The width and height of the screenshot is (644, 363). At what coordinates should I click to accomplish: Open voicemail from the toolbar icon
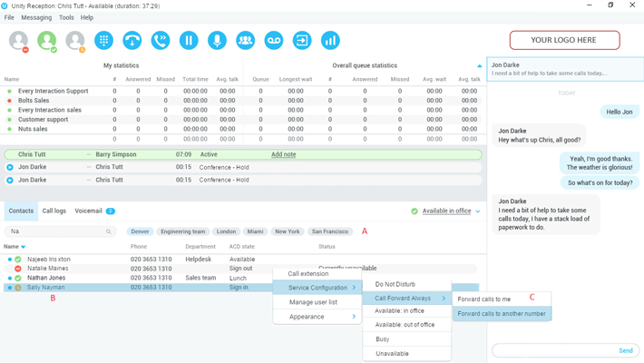[x=274, y=40]
